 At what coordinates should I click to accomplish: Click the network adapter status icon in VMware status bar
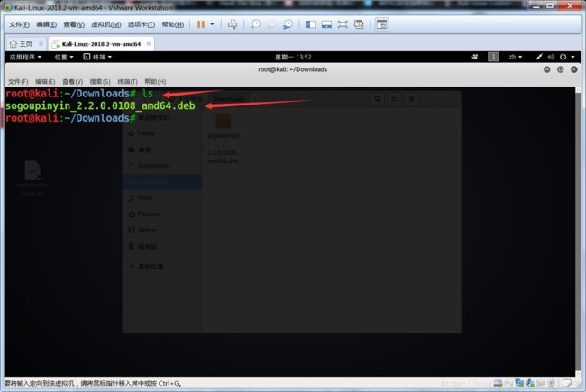[x=519, y=383]
